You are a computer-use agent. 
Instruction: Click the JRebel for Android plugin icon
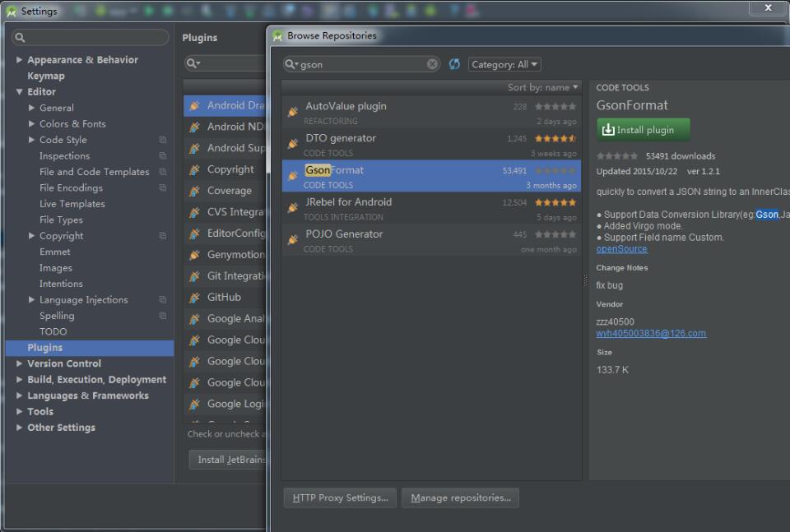tap(294, 207)
